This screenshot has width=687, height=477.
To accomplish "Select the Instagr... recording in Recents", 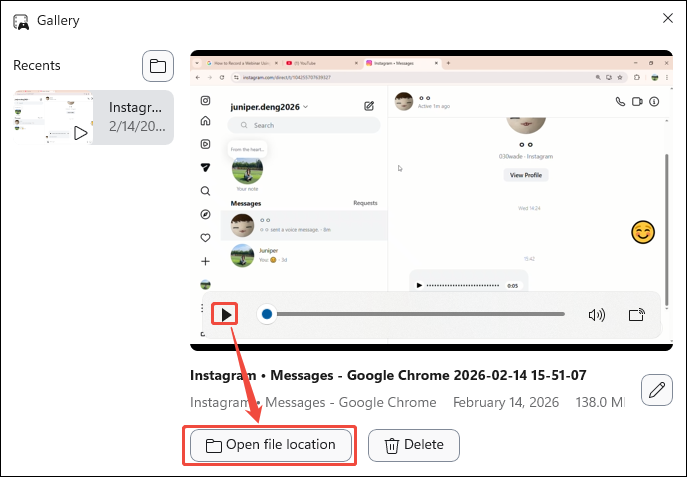I will tap(93, 117).
